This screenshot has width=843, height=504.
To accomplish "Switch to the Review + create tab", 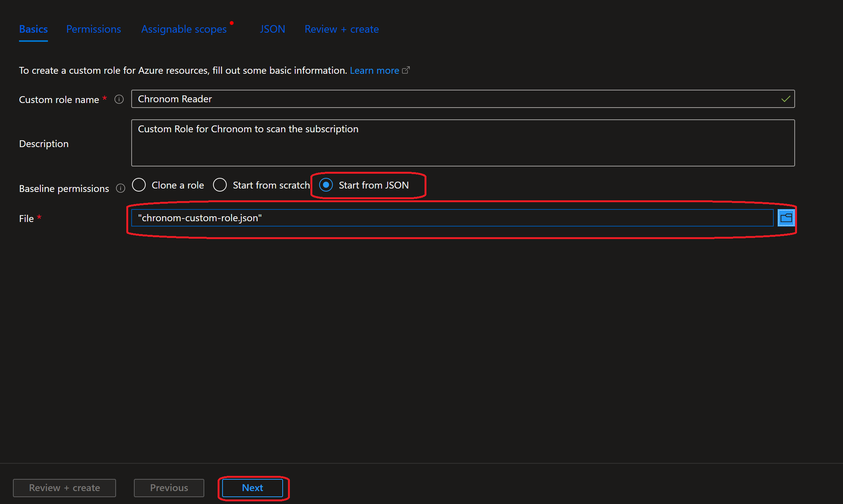I will tap(341, 29).
